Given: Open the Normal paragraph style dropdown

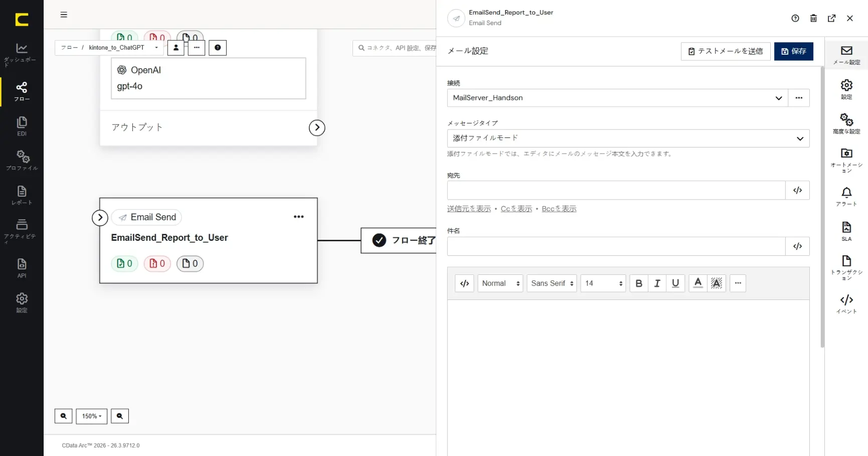Looking at the screenshot, I should pos(500,283).
